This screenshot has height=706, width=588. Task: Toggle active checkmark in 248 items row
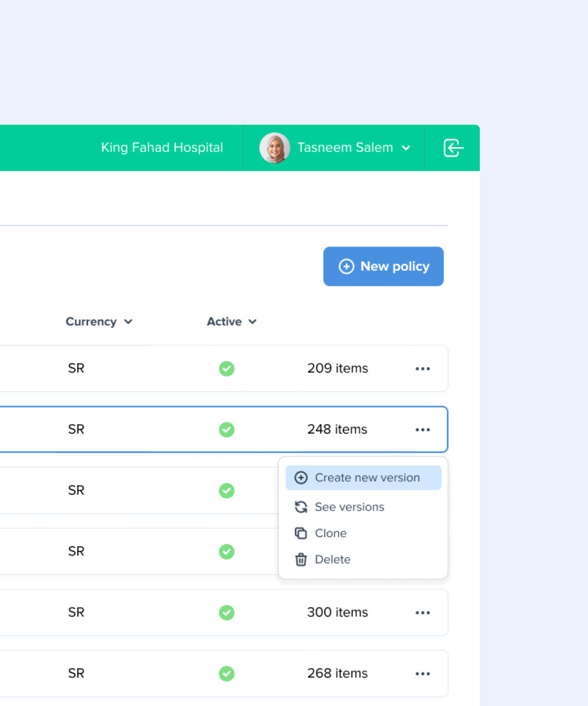point(227,430)
